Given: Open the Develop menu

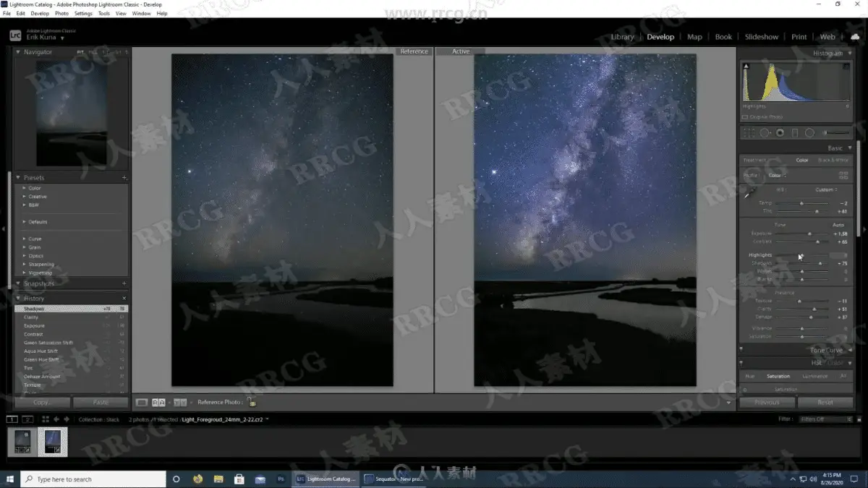Looking at the screenshot, I should [x=40, y=13].
